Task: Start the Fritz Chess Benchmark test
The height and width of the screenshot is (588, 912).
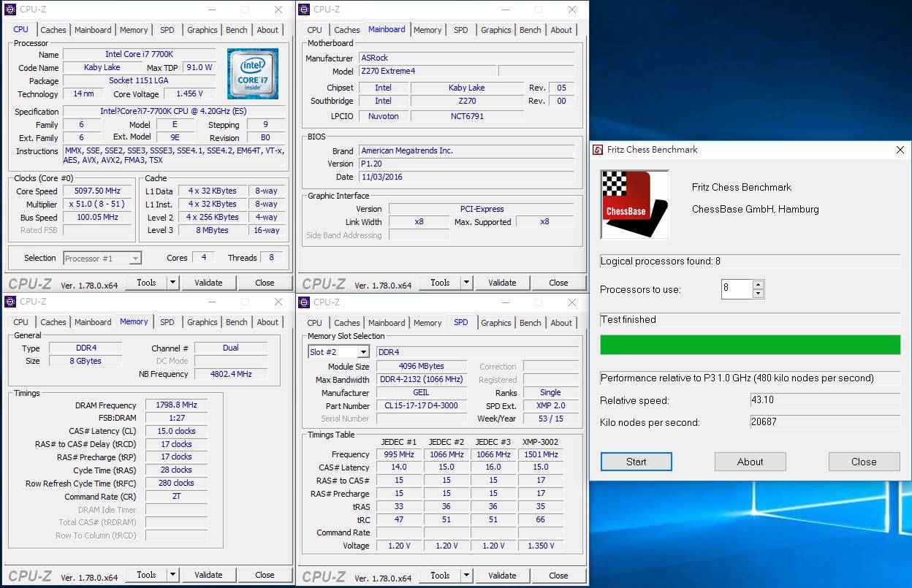Action: [636, 462]
